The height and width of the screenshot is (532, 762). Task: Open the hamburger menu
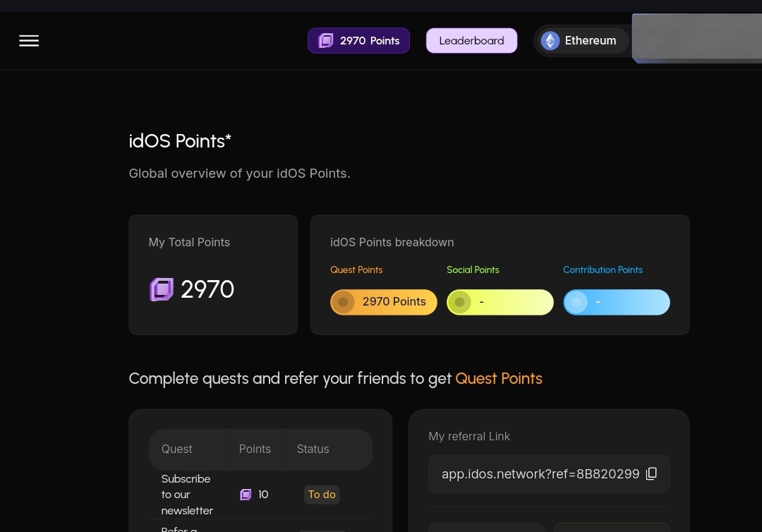tap(29, 41)
